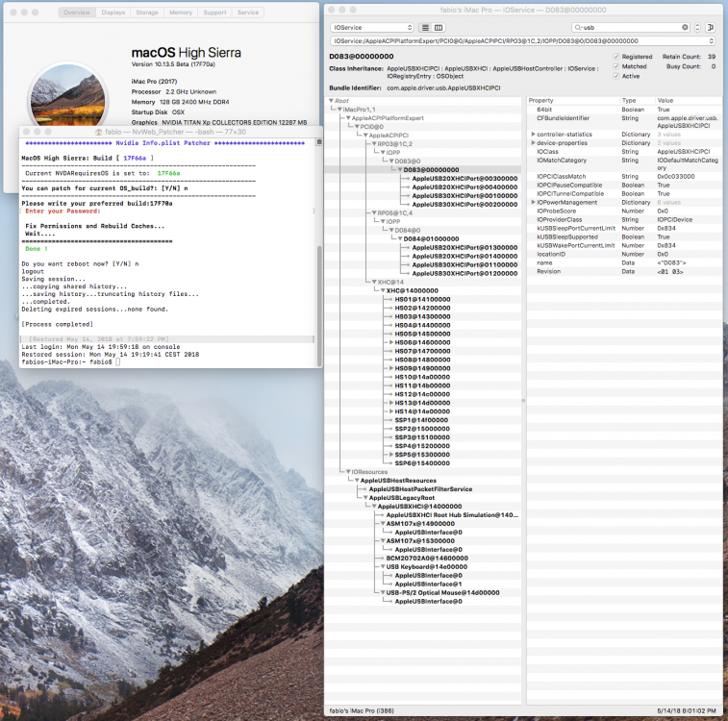The height and width of the screenshot is (721, 728).
Task: Click the pane divider handle between tree and properties
Action: point(523,401)
